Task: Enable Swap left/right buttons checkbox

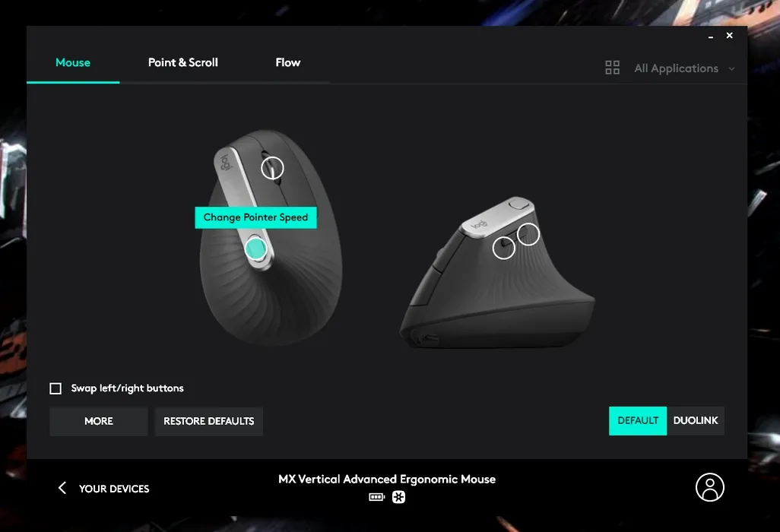Action: point(55,388)
